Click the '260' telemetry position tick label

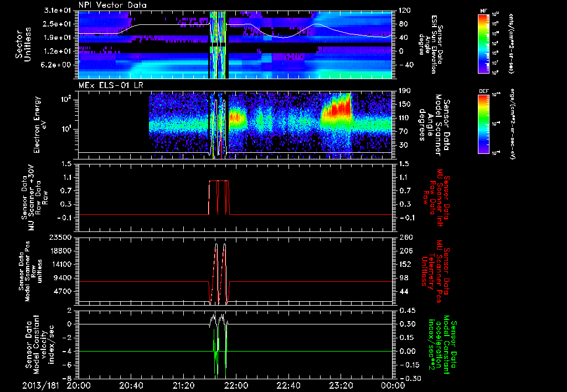coord(405,238)
